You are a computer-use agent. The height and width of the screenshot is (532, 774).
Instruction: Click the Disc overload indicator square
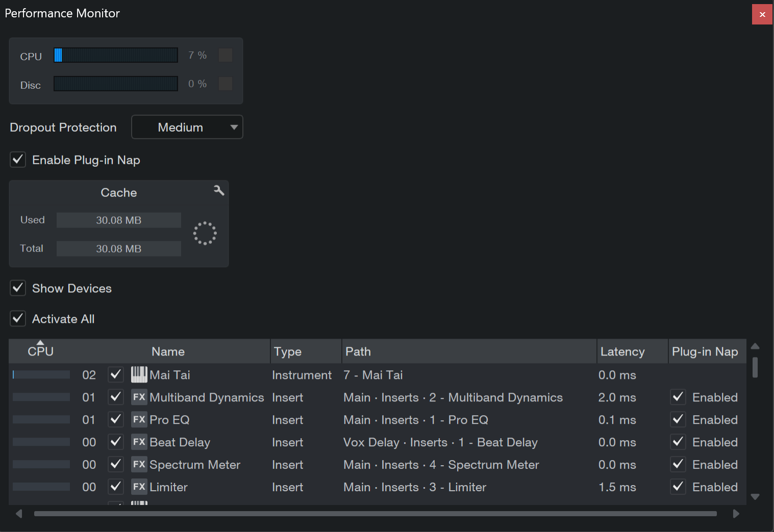pos(226,84)
